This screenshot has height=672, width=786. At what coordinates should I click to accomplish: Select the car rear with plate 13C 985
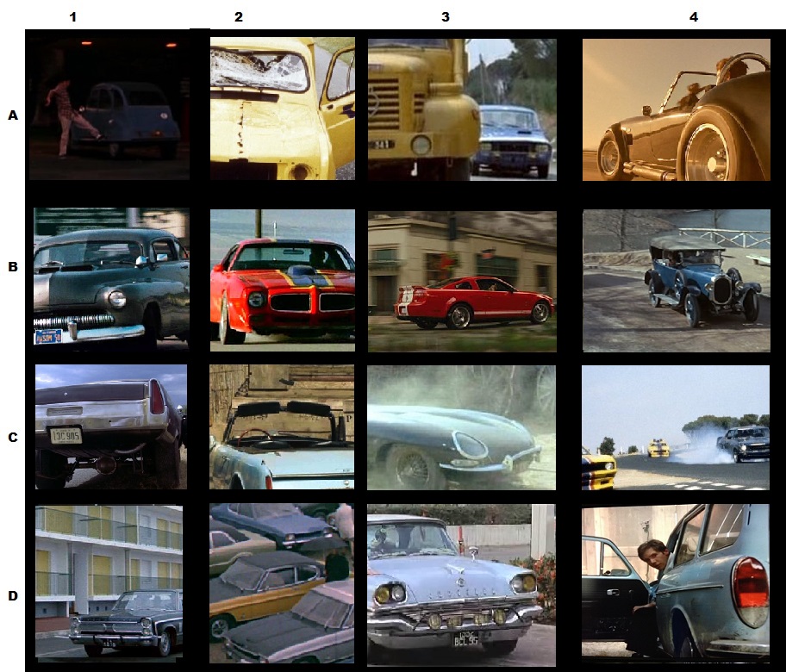109,426
